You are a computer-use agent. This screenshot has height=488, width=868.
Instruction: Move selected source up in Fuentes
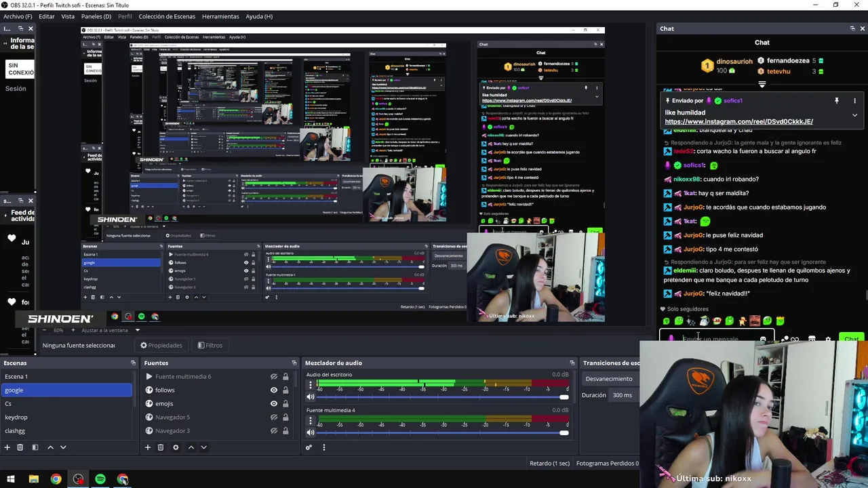click(191, 447)
